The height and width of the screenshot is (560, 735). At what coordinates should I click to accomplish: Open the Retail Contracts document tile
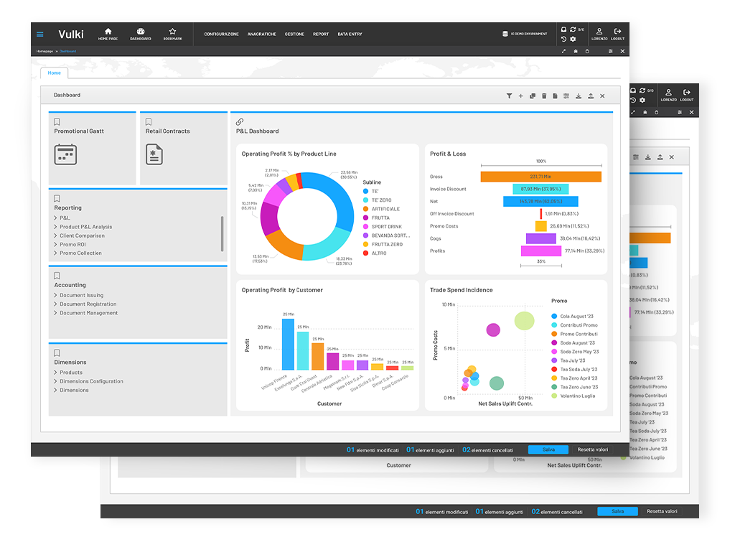coord(154,154)
